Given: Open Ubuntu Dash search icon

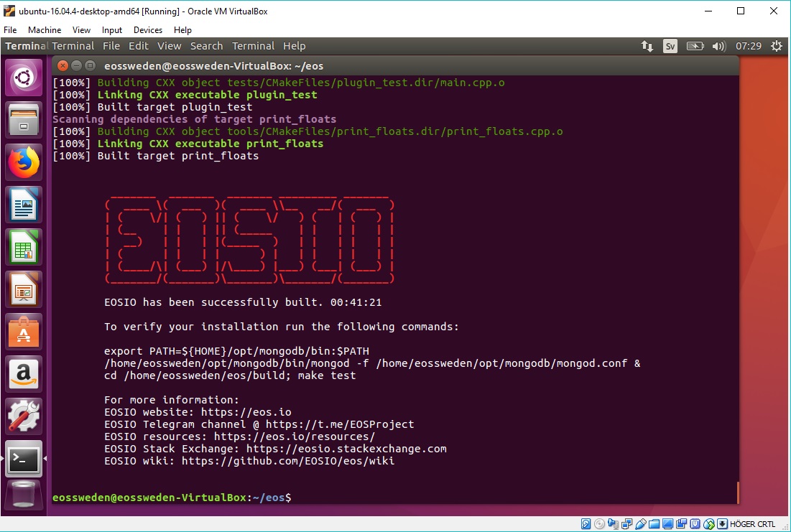Looking at the screenshot, I should (x=24, y=78).
